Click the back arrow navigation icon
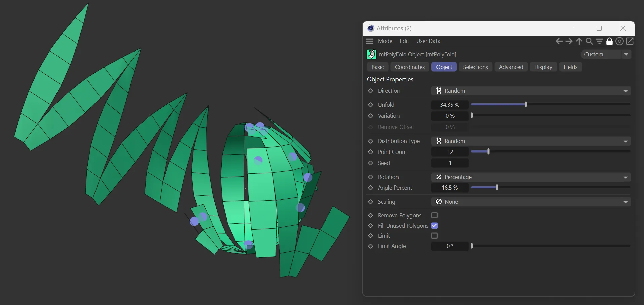 (x=559, y=41)
